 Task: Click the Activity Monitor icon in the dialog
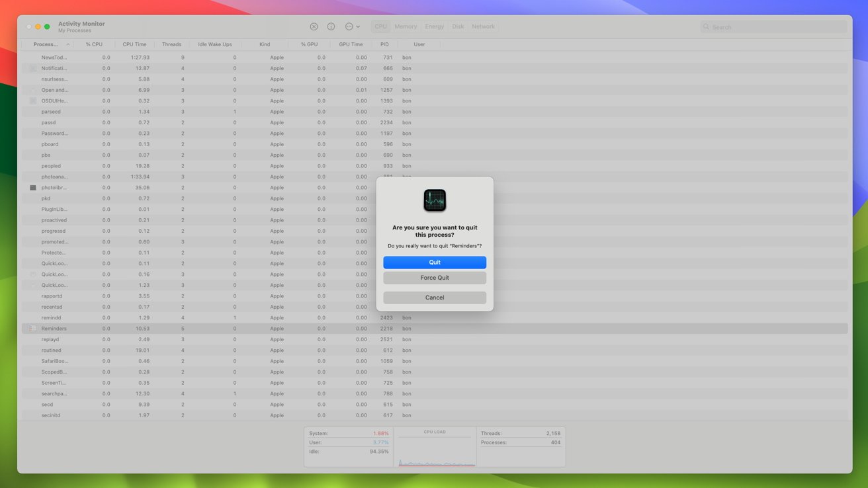(x=435, y=200)
